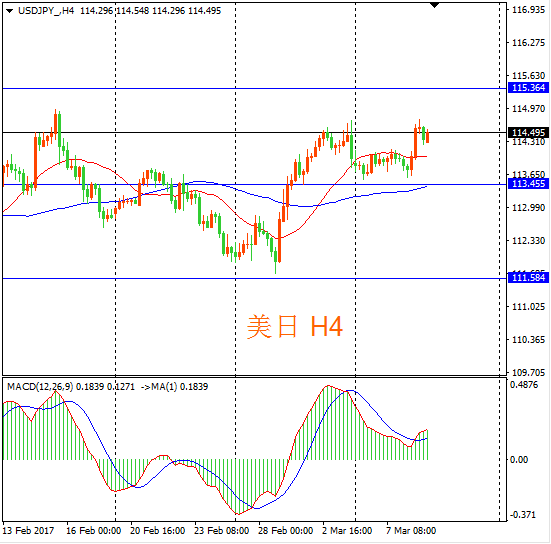The image size is (551, 544).
Task: Click the 13 Feb 2017 date label
Action: click(x=28, y=530)
